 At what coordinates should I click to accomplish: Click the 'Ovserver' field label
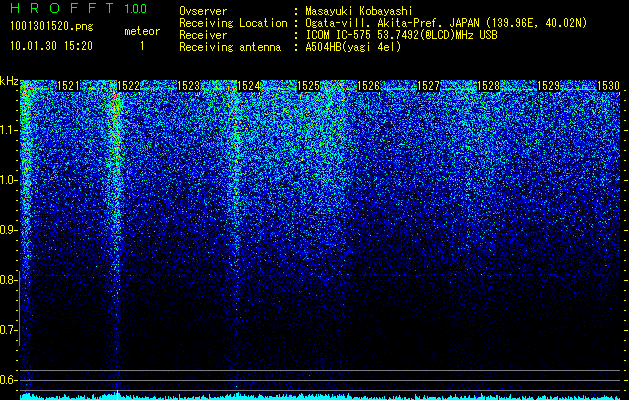tap(203, 11)
